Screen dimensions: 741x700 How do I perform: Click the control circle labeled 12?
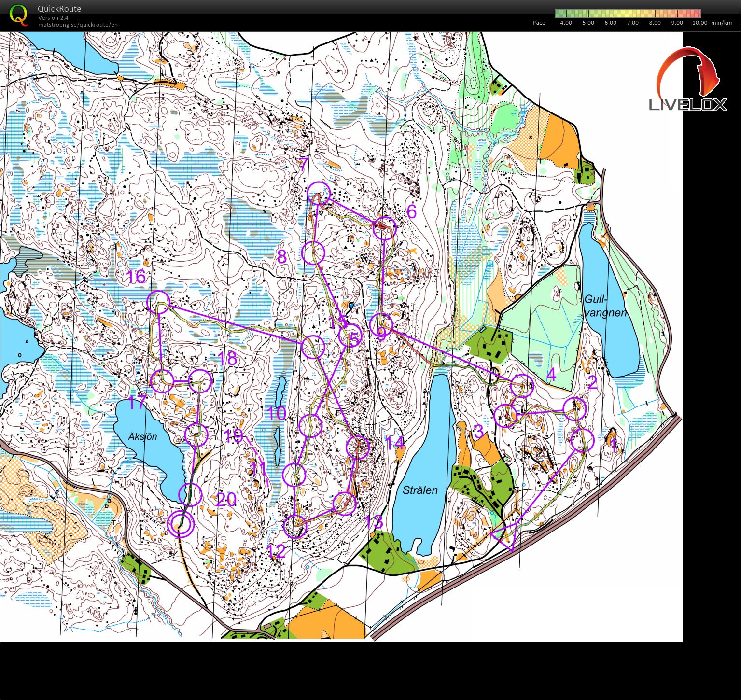pos(295,527)
